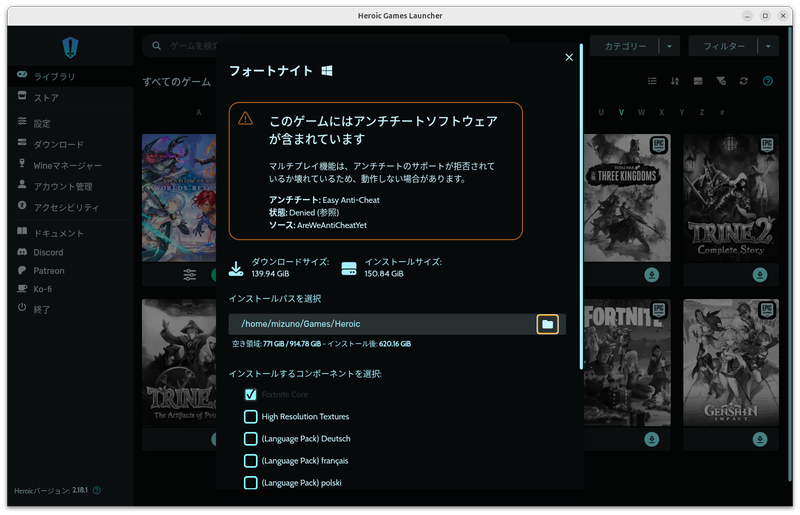The height and width of the screenshot is (515, 800).
Task: Jump to # in alphabet filter
Action: click(x=722, y=112)
